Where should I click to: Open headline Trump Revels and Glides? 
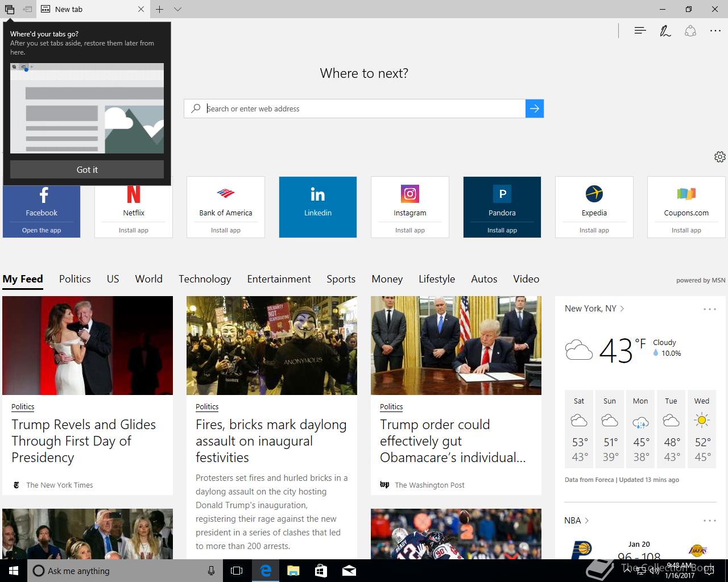pyautogui.click(x=84, y=441)
